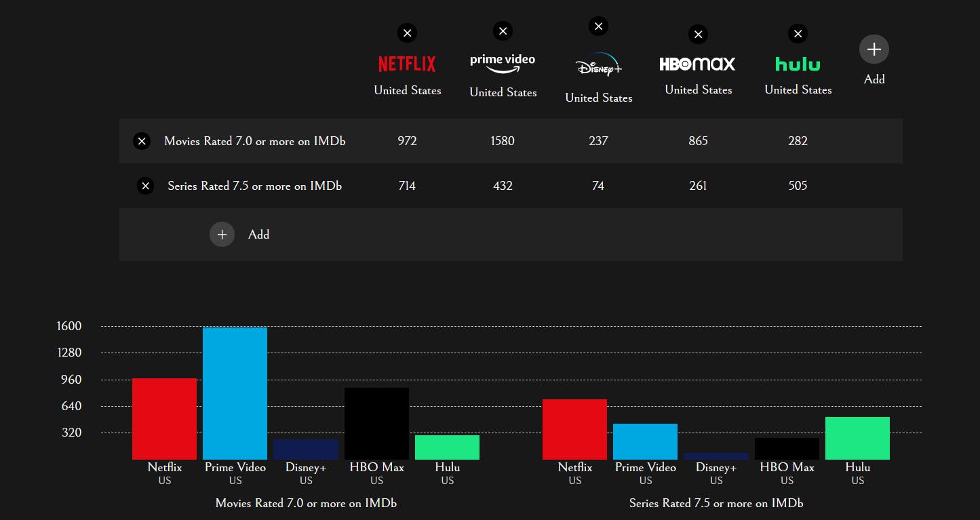980x520 pixels.
Task: Remove Netflix from the comparison
Action: pos(407,33)
